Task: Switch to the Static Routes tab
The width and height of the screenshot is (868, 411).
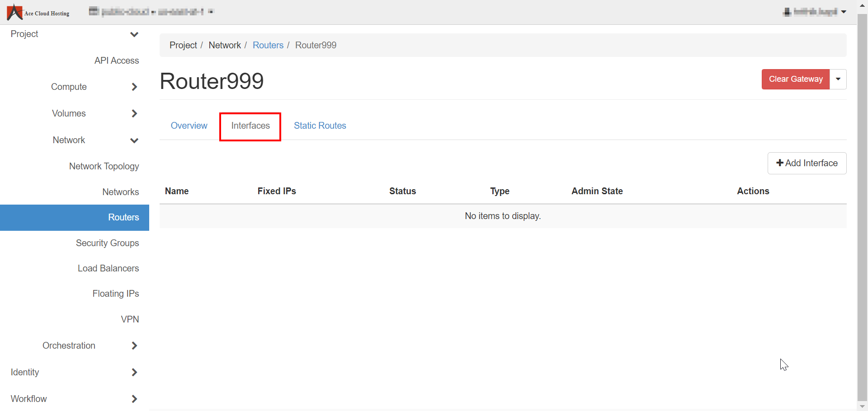Action: coord(320,126)
